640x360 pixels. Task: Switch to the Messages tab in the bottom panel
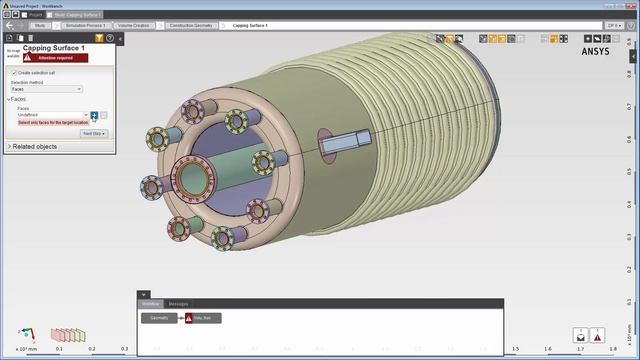pos(178,304)
